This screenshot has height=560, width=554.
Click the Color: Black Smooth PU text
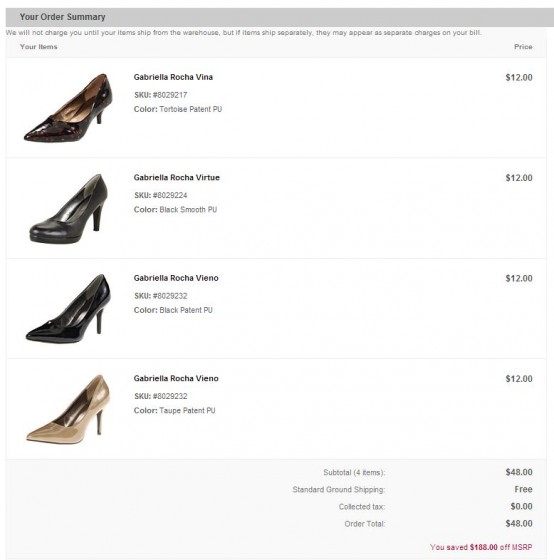(x=175, y=210)
